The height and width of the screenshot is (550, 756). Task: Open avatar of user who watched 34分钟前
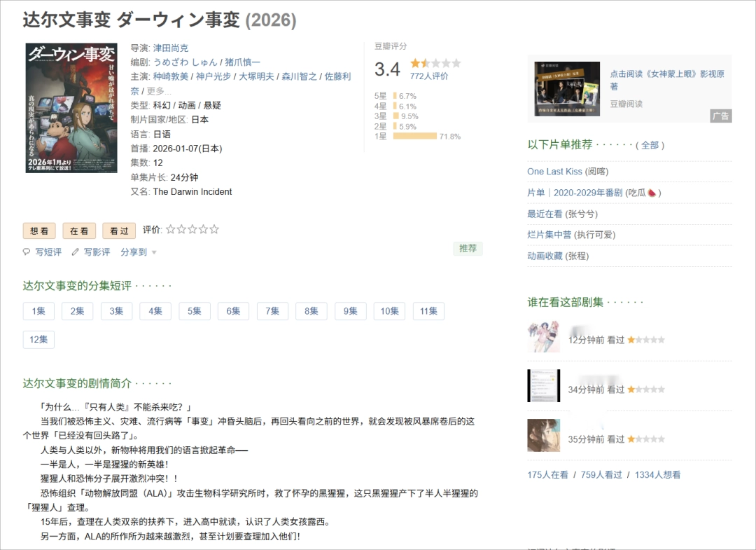click(x=543, y=386)
